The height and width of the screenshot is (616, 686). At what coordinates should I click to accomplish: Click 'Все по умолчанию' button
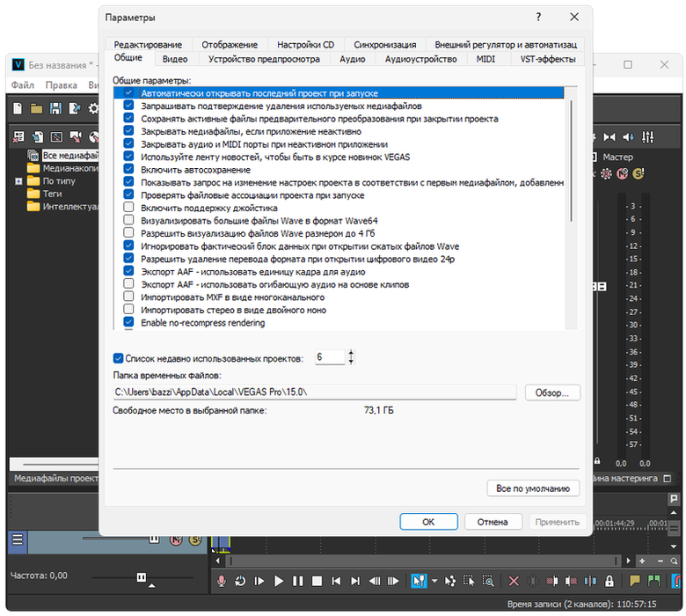tap(533, 488)
